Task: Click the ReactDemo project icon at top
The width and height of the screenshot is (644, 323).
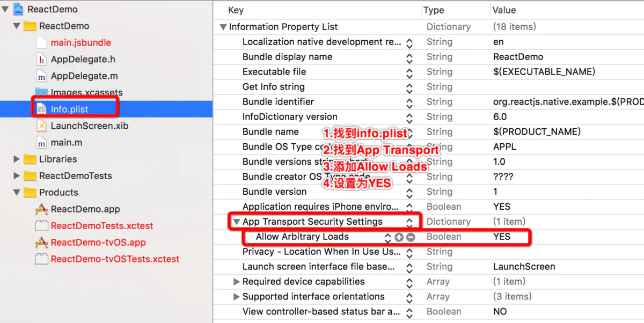Action: click(x=18, y=9)
